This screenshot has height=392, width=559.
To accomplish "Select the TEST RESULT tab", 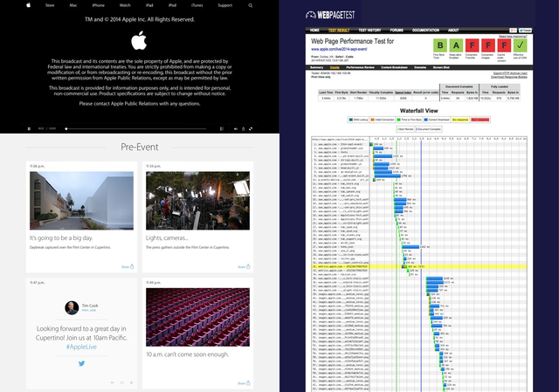I will (x=339, y=31).
